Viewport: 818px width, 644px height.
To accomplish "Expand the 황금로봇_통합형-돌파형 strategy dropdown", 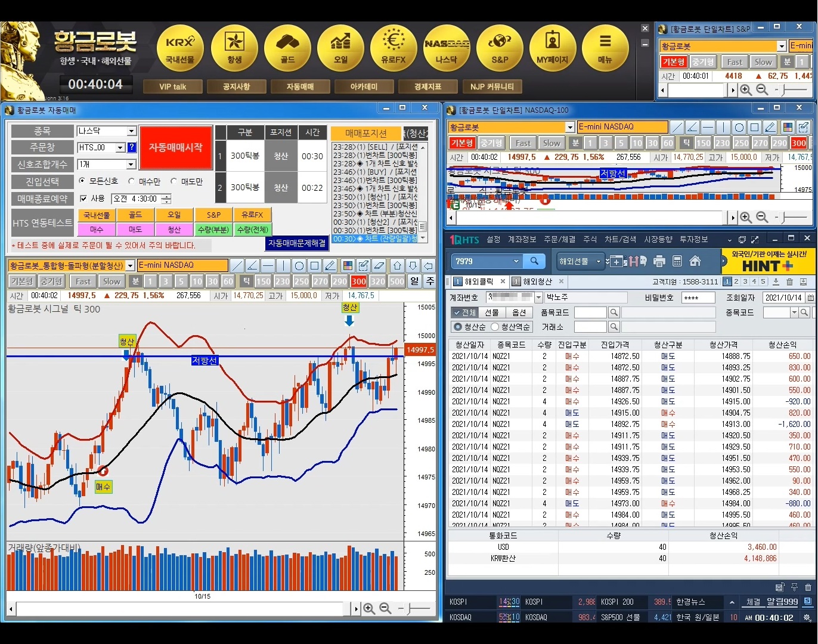I will tap(130, 265).
